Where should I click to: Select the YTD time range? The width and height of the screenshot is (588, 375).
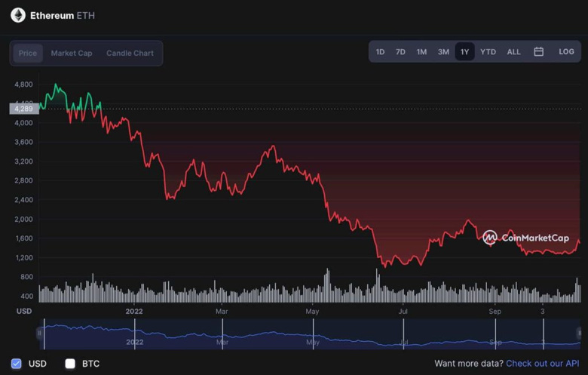pyautogui.click(x=488, y=52)
